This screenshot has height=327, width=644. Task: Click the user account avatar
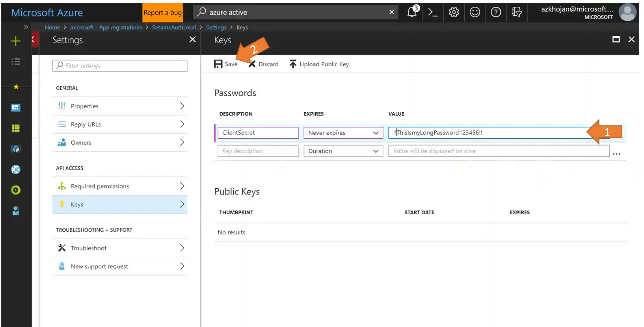627,12
